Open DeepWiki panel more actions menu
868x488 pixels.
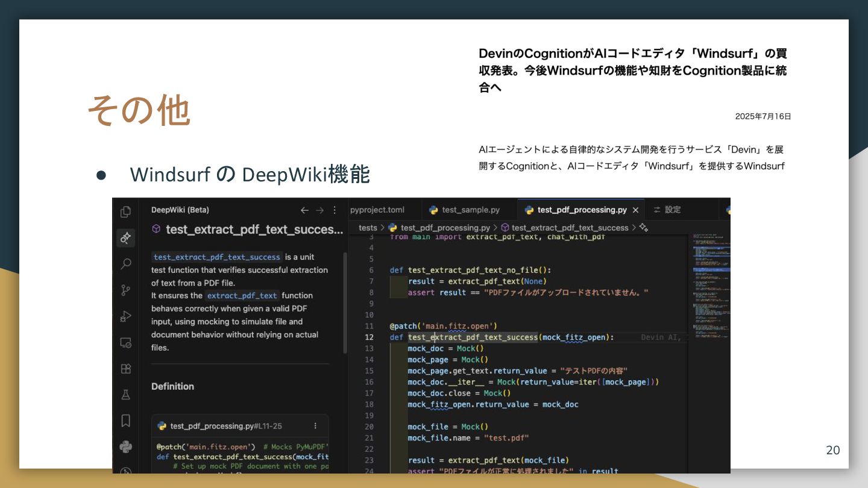tap(335, 210)
